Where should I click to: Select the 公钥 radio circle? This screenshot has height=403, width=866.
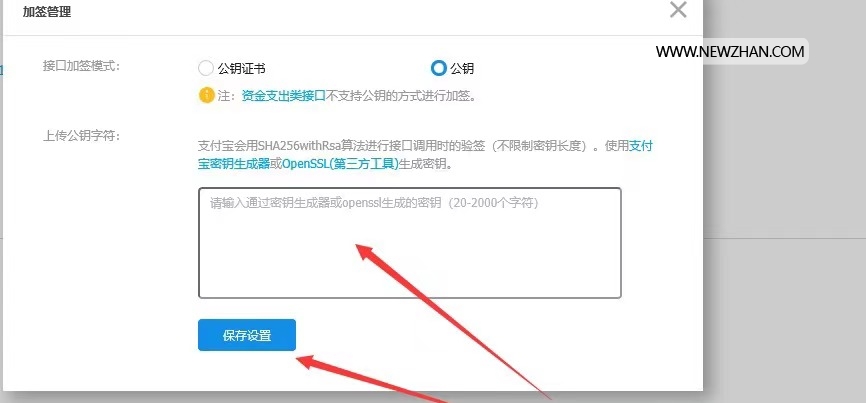click(439, 68)
